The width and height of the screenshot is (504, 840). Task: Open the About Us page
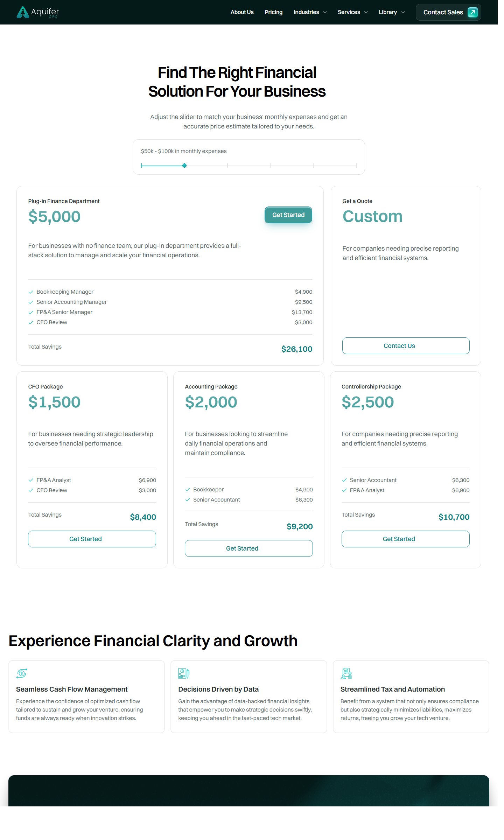click(242, 12)
